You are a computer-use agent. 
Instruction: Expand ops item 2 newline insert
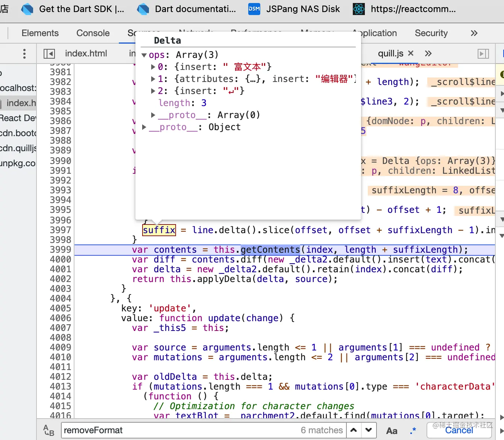pyautogui.click(x=153, y=91)
